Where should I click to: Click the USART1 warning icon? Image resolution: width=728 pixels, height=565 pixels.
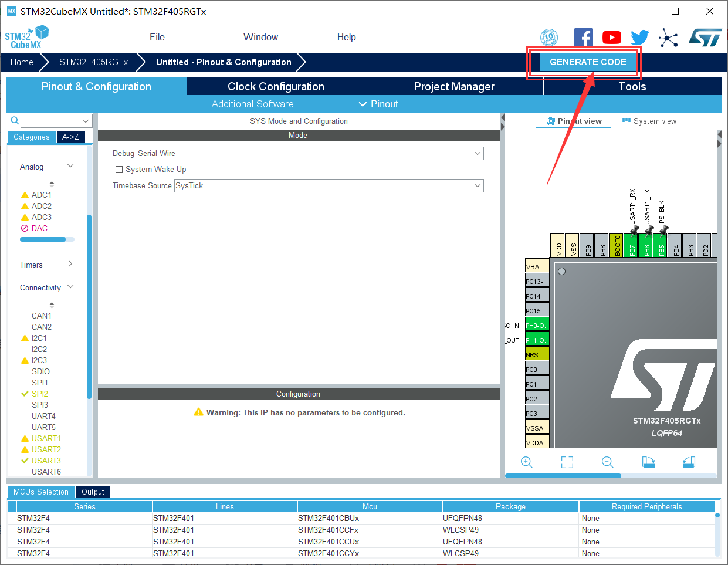coord(25,439)
